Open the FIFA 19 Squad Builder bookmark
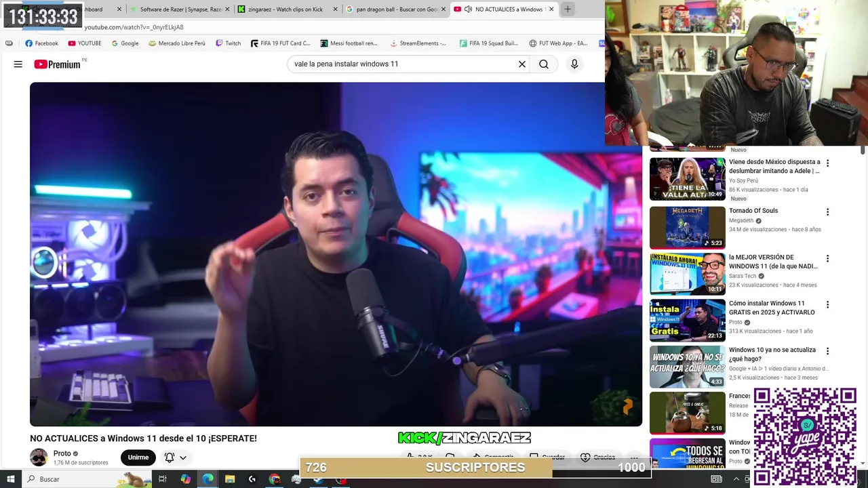The height and width of the screenshot is (488, 868). pyautogui.click(x=488, y=43)
